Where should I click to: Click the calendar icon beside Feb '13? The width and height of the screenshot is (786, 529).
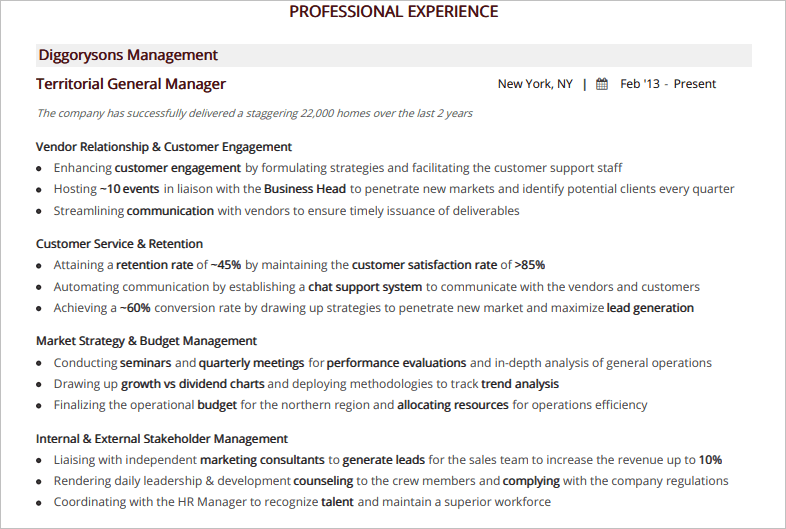click(602, 84)
